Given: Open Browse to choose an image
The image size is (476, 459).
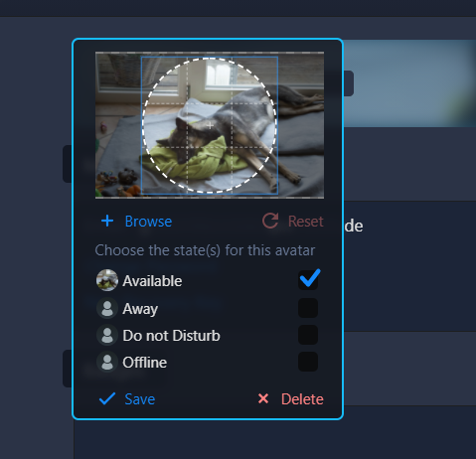Looking at the screenshot, I should pos(148,222).
